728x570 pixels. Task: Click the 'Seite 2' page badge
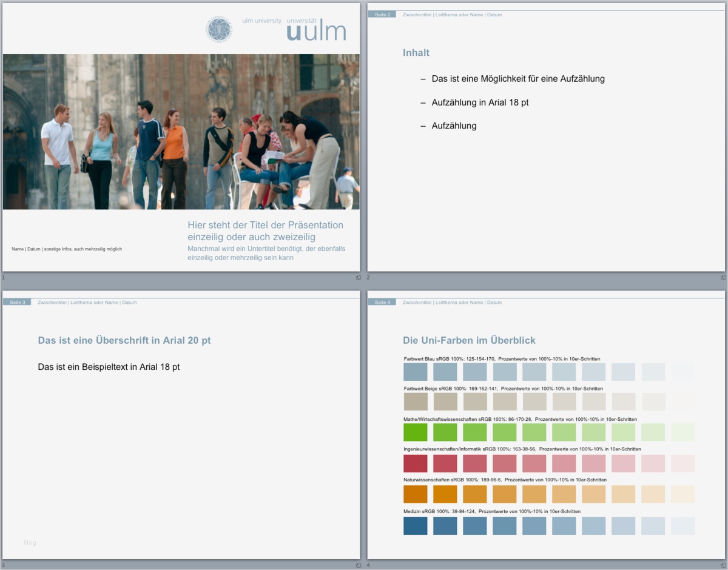click(381, 14)
